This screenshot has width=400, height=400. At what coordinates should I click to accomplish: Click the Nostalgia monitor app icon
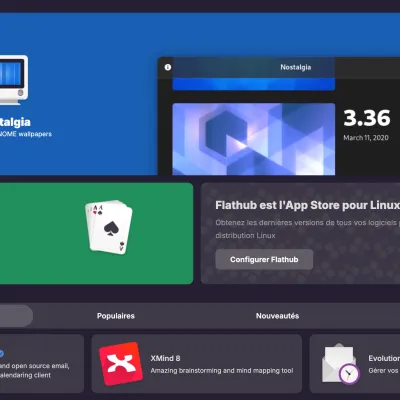[14, 80]
